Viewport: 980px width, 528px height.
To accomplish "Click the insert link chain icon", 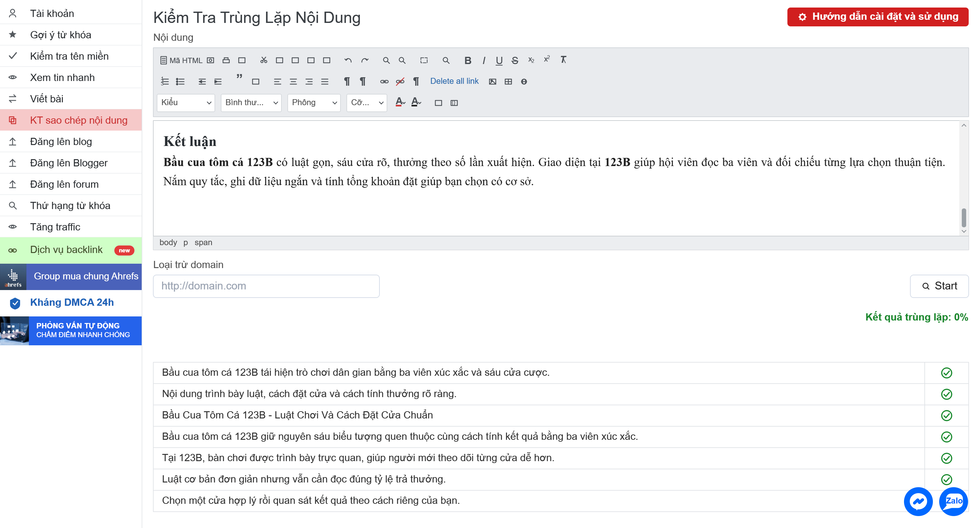I will click(x=384, y=82).
